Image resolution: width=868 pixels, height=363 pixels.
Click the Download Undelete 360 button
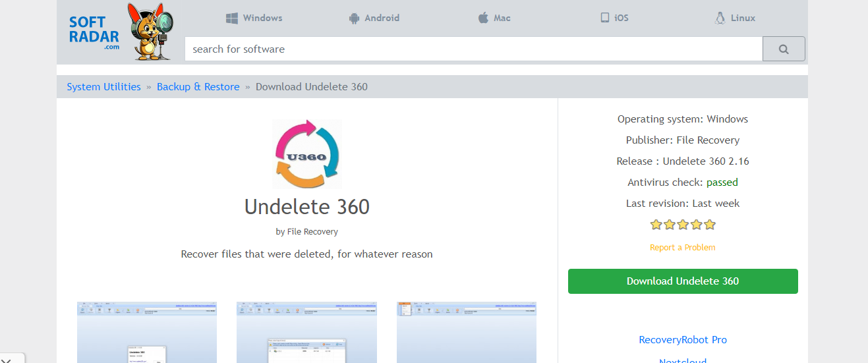point(683,281)
